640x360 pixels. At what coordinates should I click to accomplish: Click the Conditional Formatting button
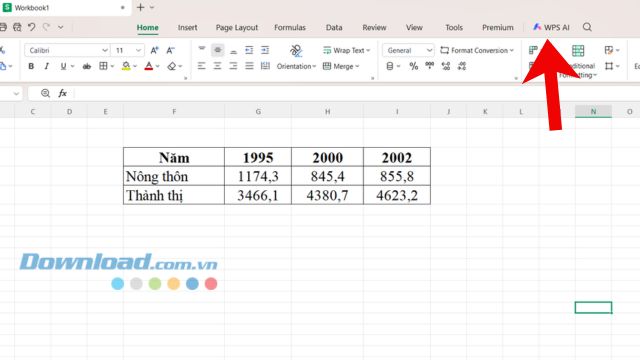click(578, 61)
